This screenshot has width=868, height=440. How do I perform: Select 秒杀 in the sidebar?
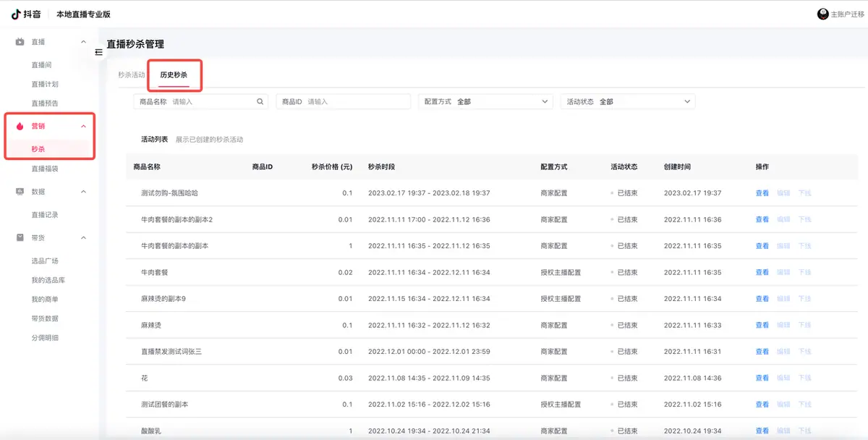[x=38, y=149]
